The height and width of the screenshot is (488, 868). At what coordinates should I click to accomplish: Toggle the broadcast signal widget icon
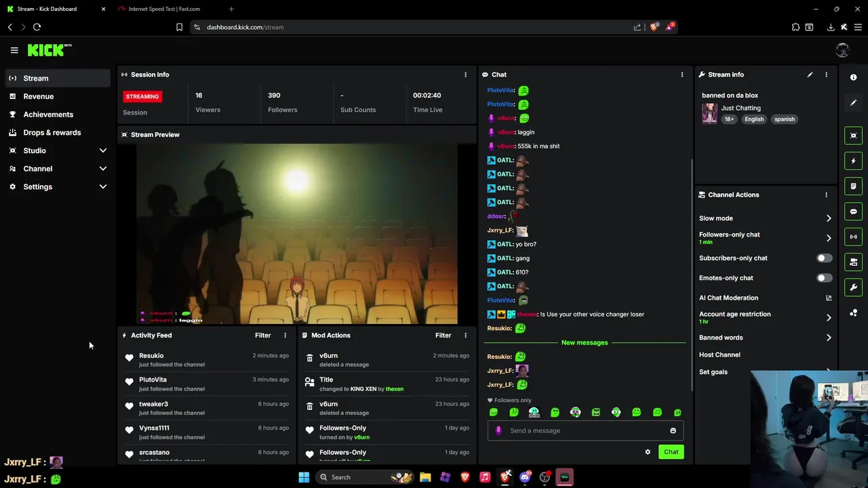tap(854, 237)
